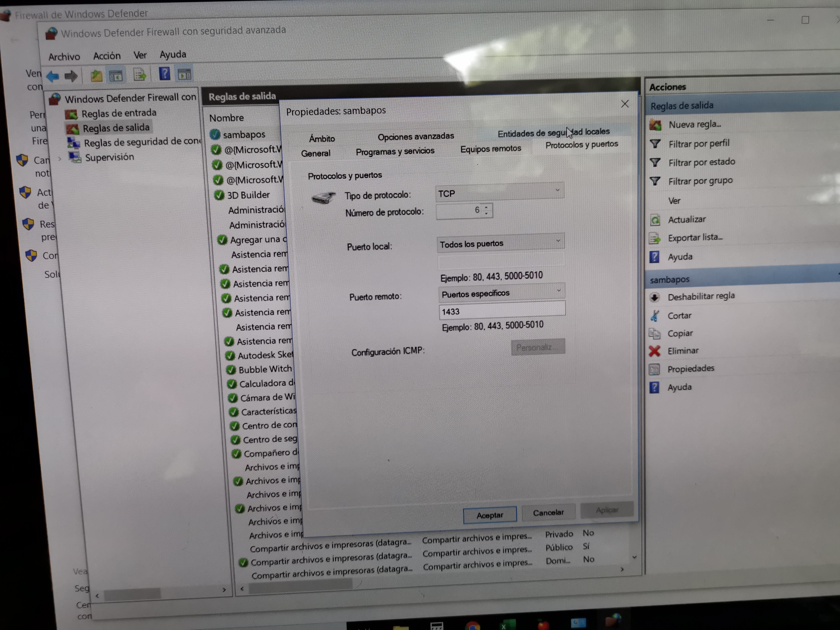Expand the Supervisión tree node
This screenshot has height=630, width=840.
(x=60, y=159)
